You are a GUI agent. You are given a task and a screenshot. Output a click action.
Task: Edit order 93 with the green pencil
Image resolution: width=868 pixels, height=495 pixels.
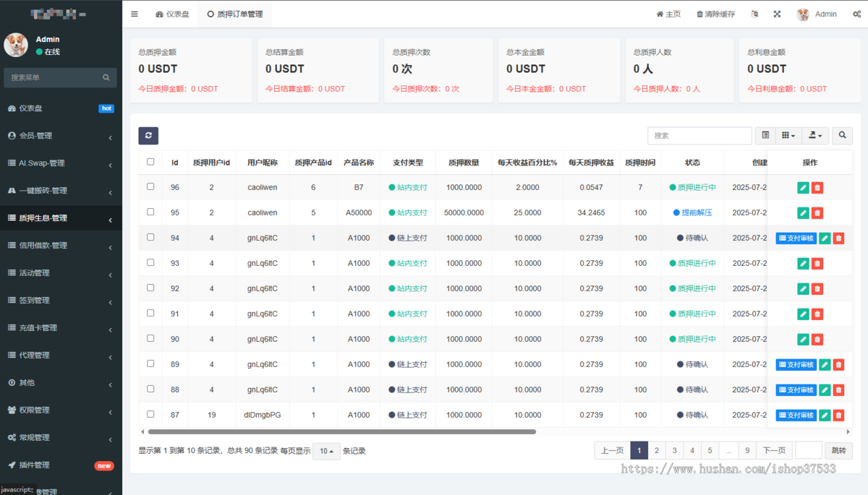pyautogui.click(x=803, y=264)
